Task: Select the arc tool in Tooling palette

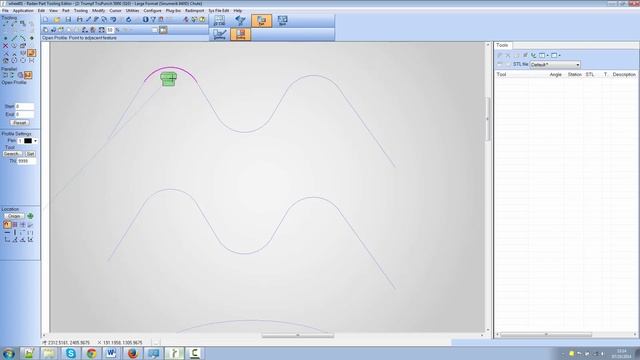Action: pyautogui.click(x=23, y=38)
